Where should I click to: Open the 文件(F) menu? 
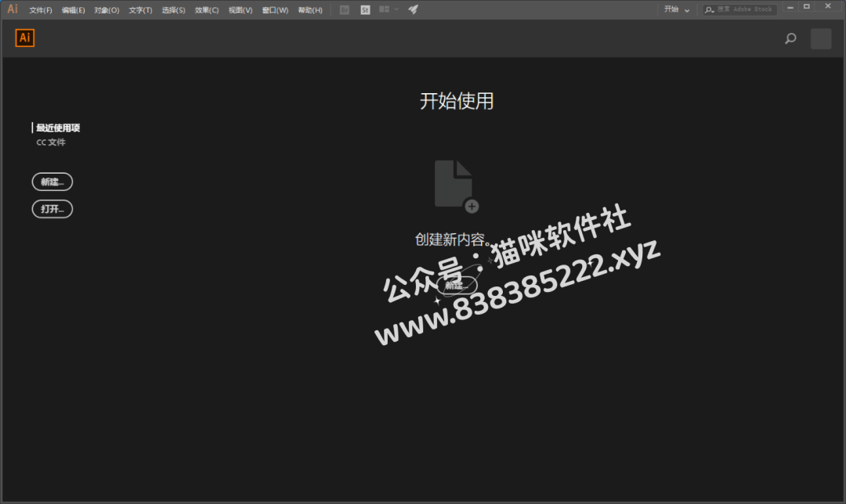(41, 10)
